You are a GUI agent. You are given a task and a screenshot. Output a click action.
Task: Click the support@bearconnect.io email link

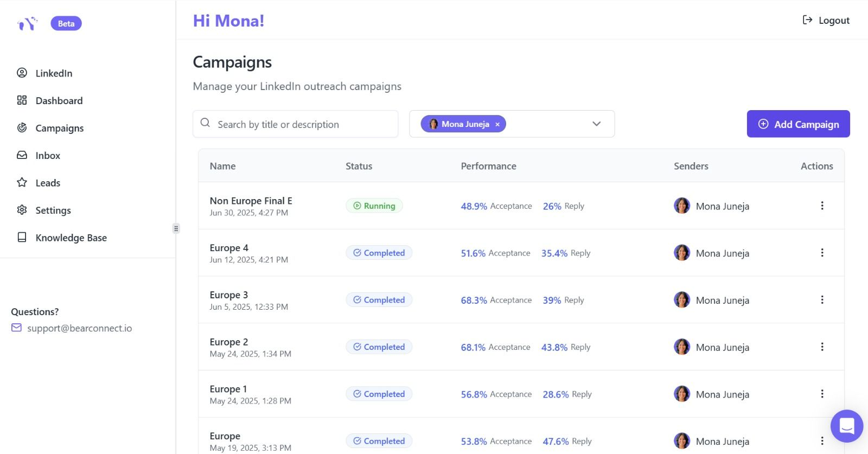(x=79, y=328)
